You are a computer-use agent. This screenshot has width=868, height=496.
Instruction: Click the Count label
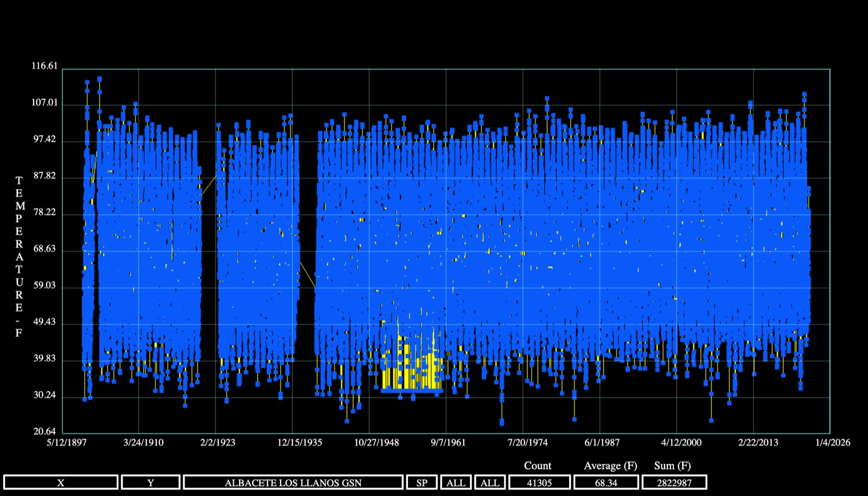coord(538,466)
